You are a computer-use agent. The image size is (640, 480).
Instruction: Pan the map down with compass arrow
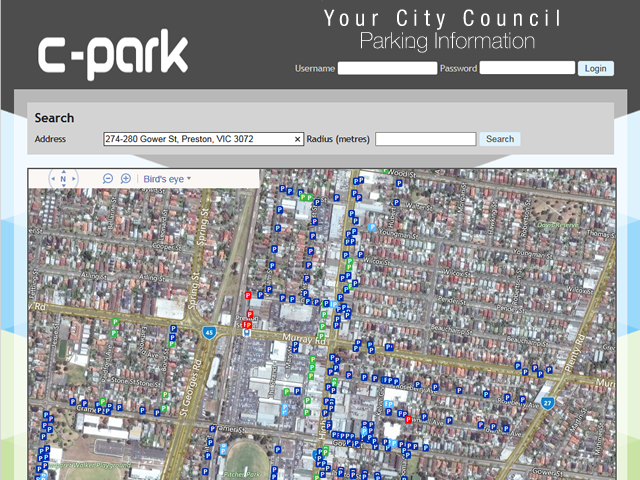(x=63, y=188)
